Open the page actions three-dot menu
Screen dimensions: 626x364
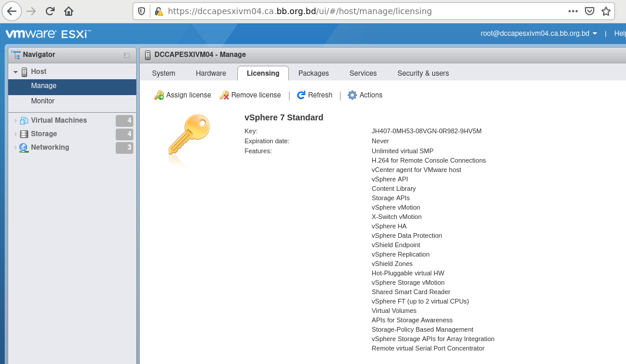pyautogui.click(x=573, y=11)
